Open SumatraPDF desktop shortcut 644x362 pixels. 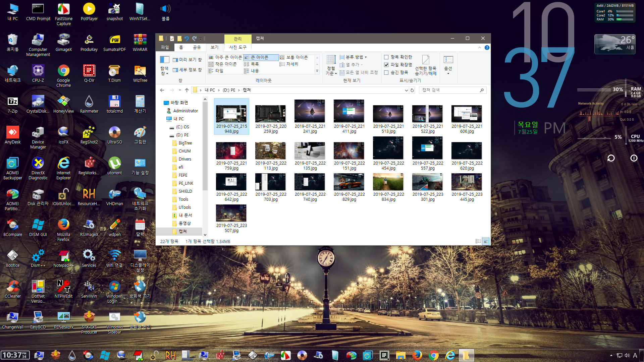click(x=114, y=43)
